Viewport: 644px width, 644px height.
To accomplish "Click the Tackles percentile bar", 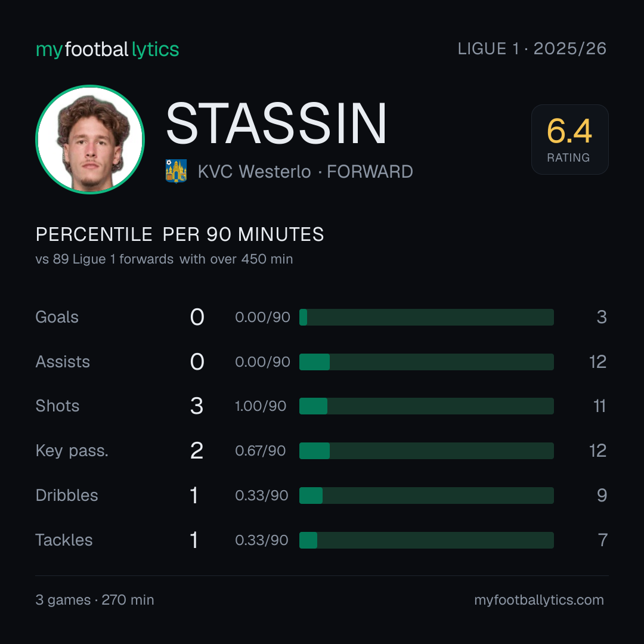I will point(426,540).
